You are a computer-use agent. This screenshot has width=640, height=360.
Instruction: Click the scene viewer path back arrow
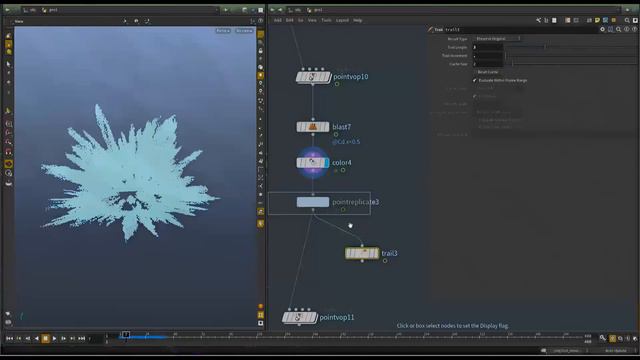click(x=8, y=10)
